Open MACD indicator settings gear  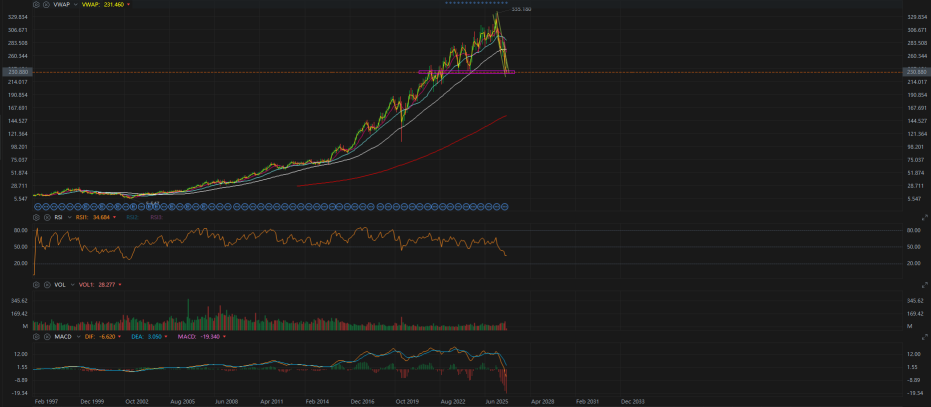pyautogui.click(x=36, y=336)
